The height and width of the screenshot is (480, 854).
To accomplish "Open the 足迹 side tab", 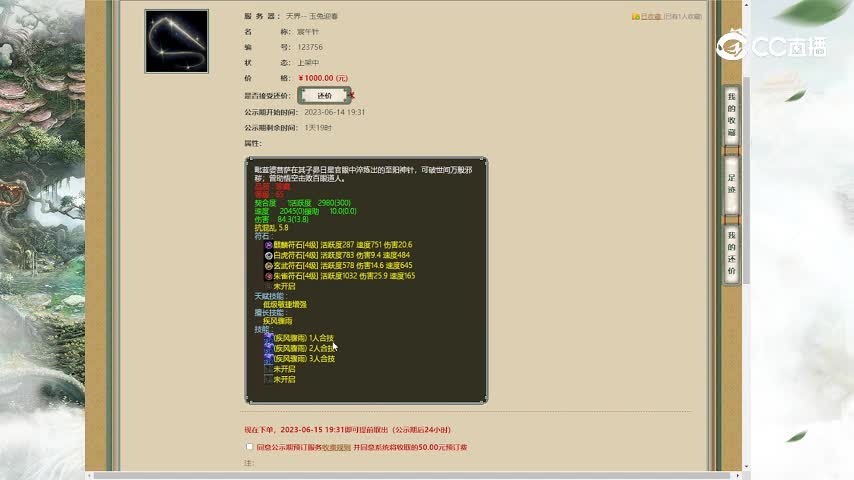I will (x=731, y=184).
